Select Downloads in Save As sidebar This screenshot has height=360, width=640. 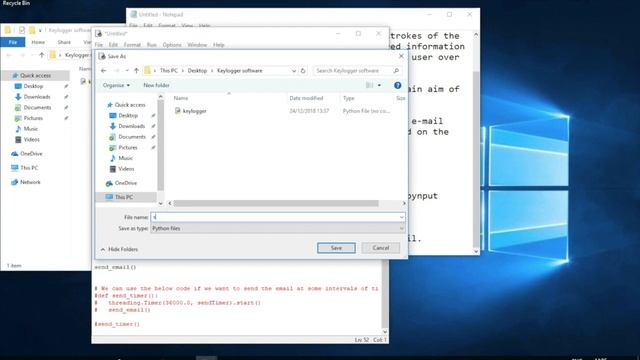point(131,126)
